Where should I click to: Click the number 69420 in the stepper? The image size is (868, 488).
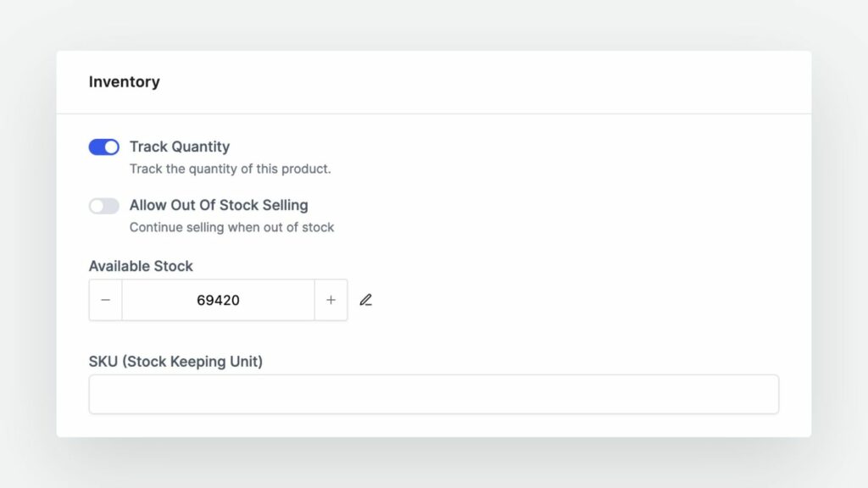coord(218,300)
